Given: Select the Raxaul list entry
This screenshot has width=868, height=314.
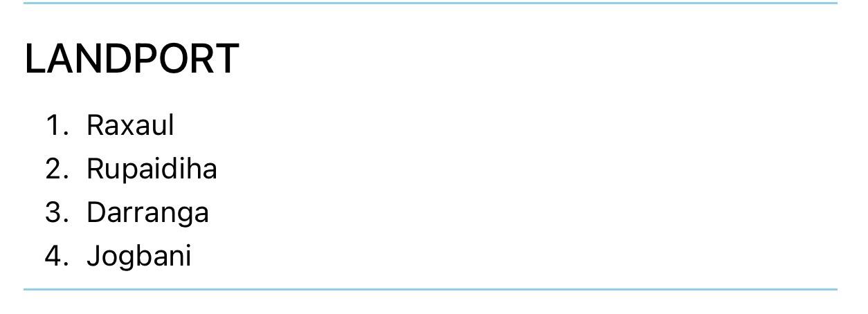Looking at the screenshot, I should point(130,125).
